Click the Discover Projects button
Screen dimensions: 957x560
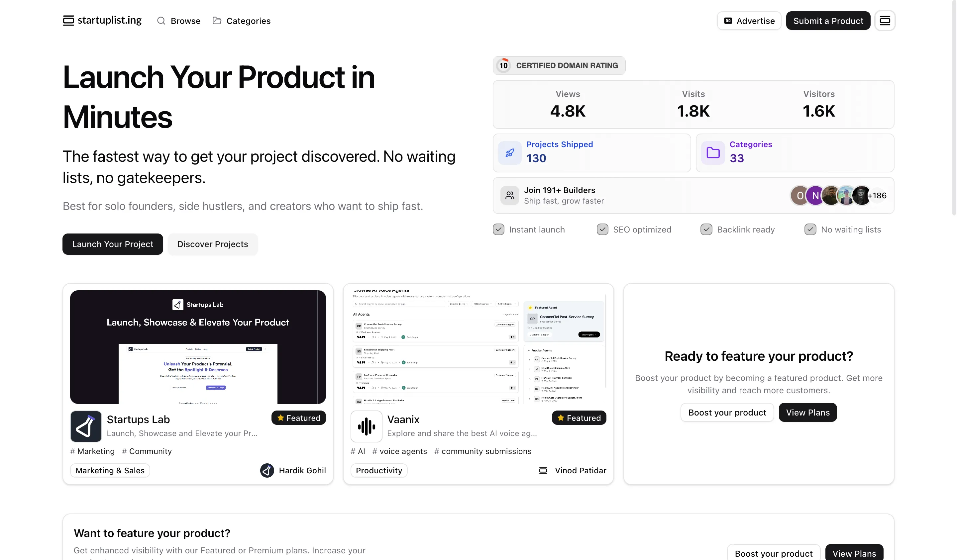[212, 244]
